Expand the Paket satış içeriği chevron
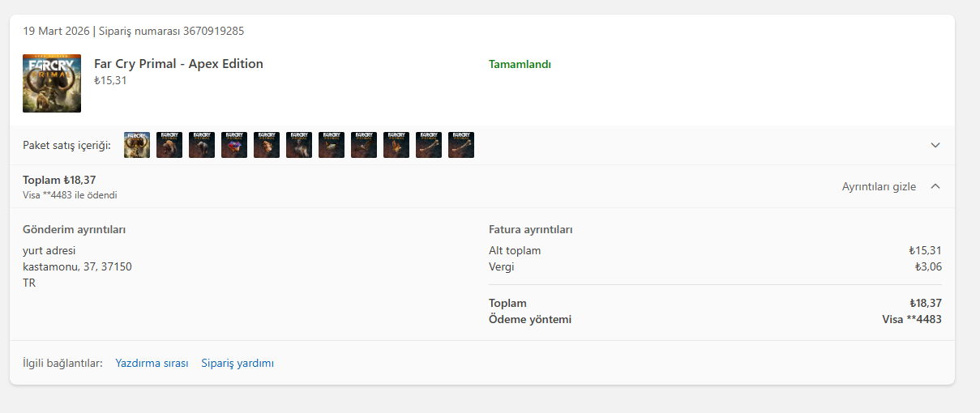Viewport: 980px width, 413px height. 935,145
